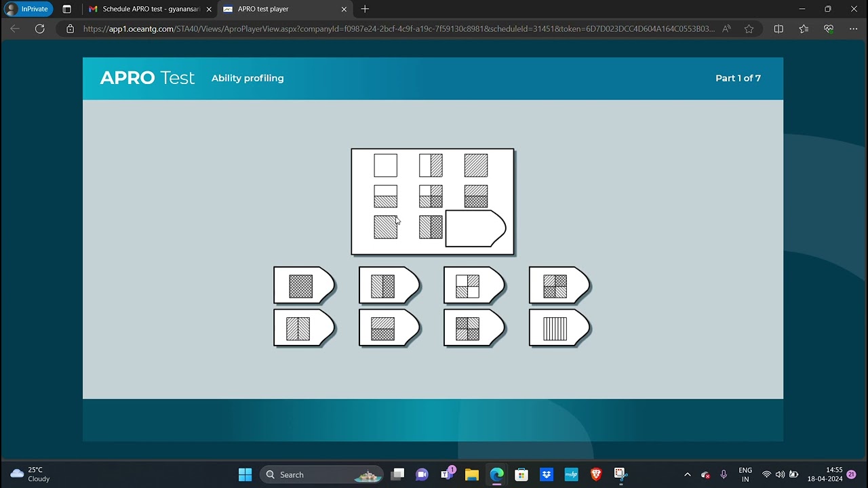Open the Windows Start menu
The width and height of the screenshot is (868, 488).
click(x=245, y=474)
